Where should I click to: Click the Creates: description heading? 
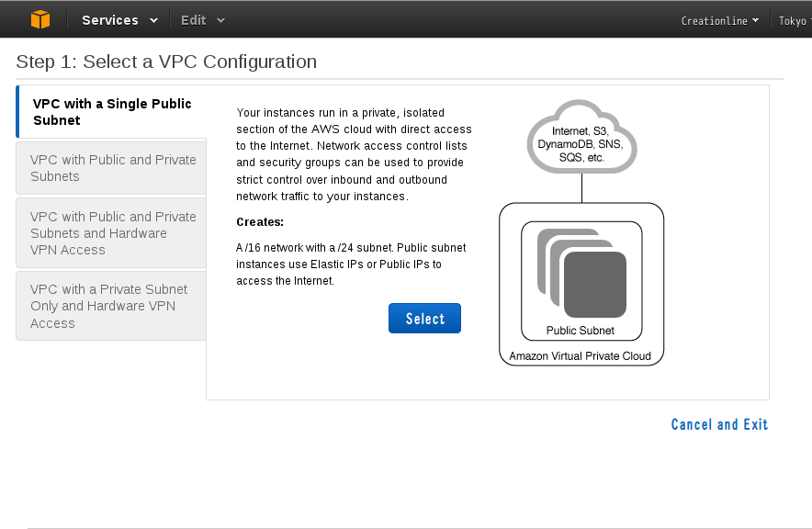coord(260,222)
